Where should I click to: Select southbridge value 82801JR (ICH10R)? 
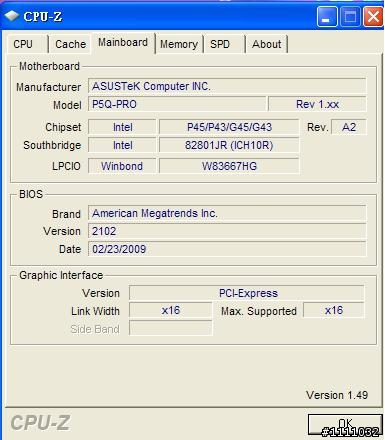click(x=229, y=145)
